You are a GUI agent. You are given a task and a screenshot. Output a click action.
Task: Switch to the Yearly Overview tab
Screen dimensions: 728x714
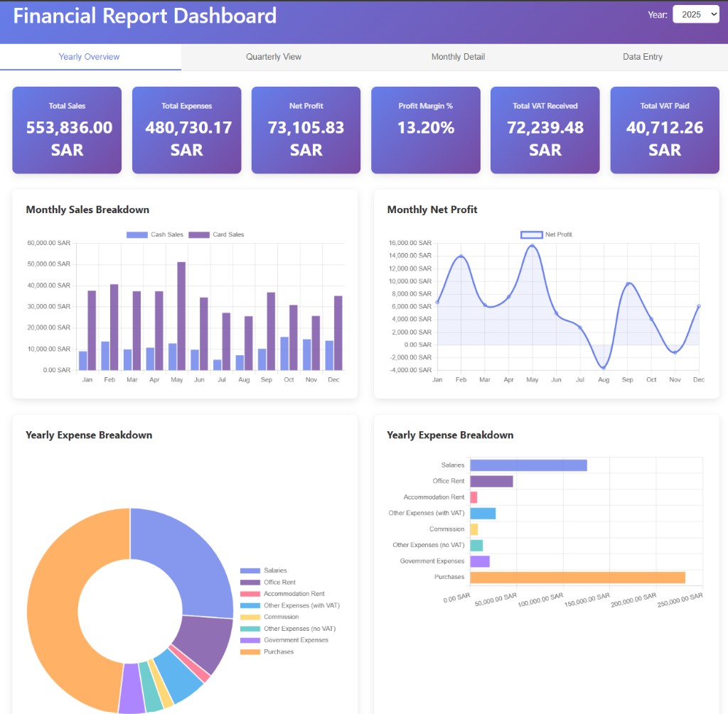89,57
